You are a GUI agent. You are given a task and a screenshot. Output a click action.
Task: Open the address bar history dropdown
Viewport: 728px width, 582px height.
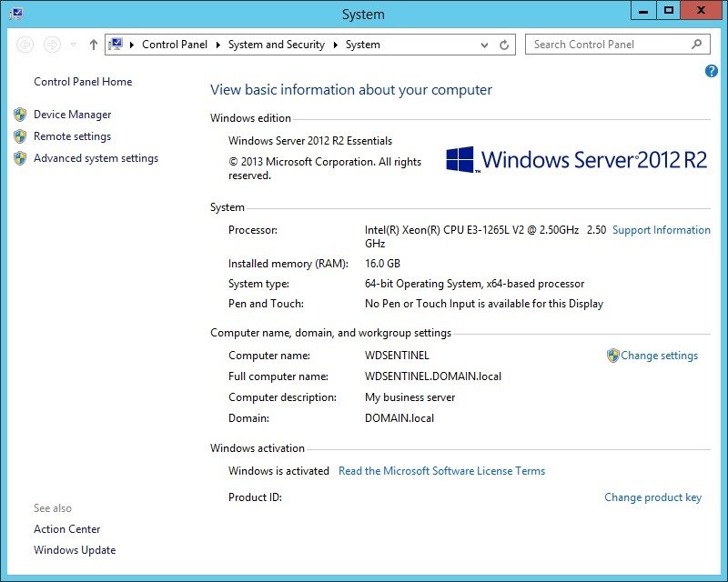point(484,45)
